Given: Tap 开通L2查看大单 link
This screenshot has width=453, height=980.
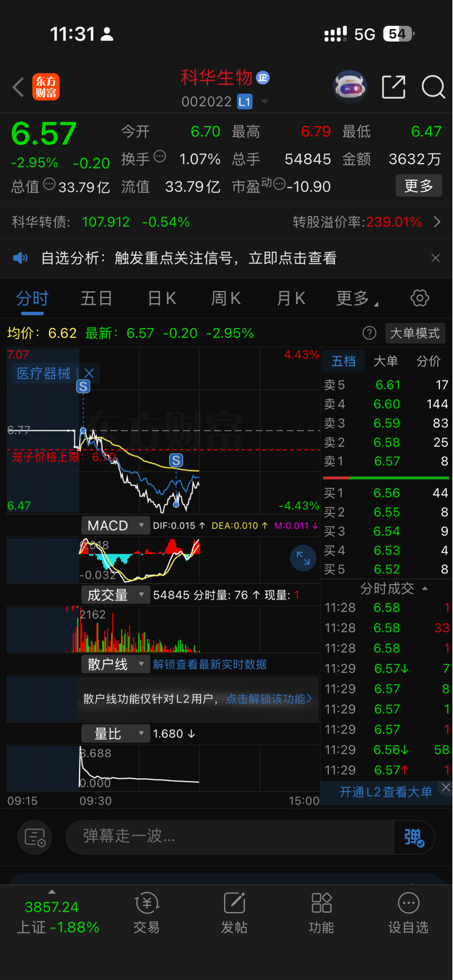Looking at the screenshot, I should point(386,792).
